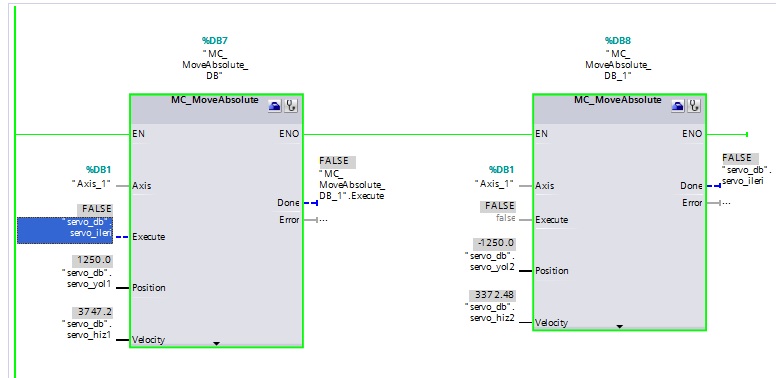Image resolution: width=776 pixels, height=378 pixels.
Task: Select MC_MoveAbsolute_DB_1.Execute output operand
Action: point(352,185)
